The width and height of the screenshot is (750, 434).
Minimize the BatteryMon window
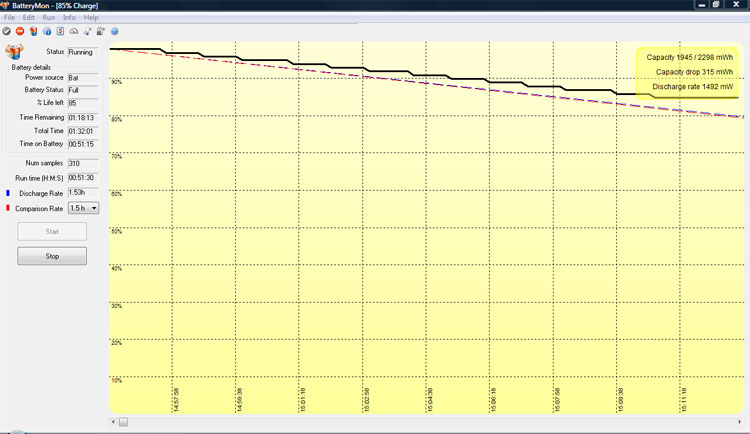point(702,4)
